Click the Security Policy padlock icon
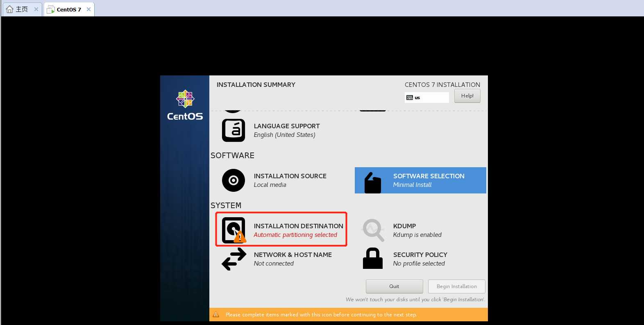The height and width of the screenshot is (325, 644). (373, 258)
